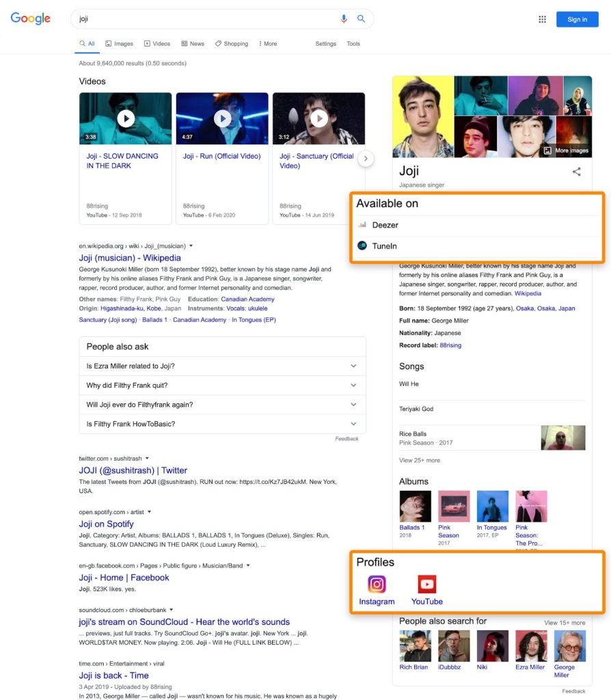
Task: Play the Joji - Run official video
Action: [222, 118]
